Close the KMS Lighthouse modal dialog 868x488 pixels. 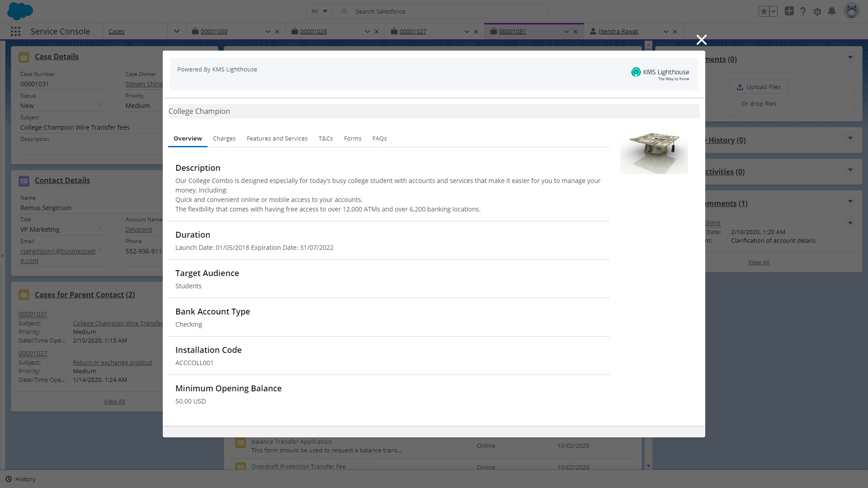tap(701, 40)
